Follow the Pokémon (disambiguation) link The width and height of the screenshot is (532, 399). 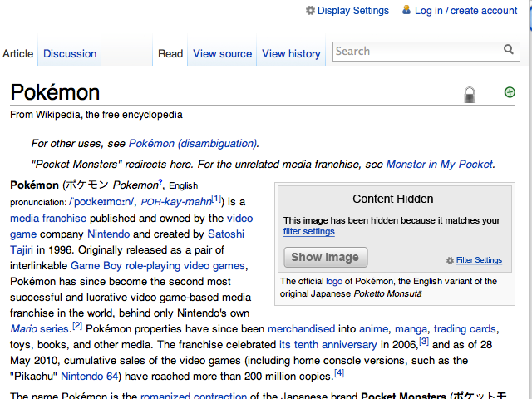[192, 144]
